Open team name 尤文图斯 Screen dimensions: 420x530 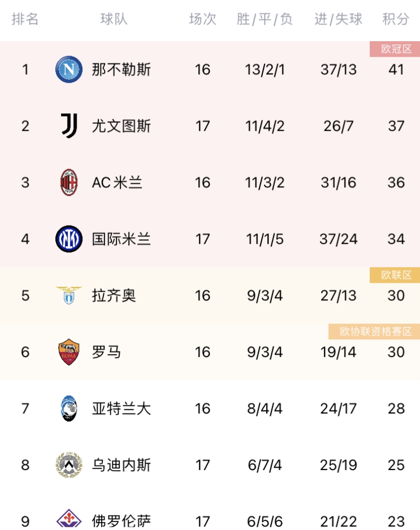coord(121,126)
